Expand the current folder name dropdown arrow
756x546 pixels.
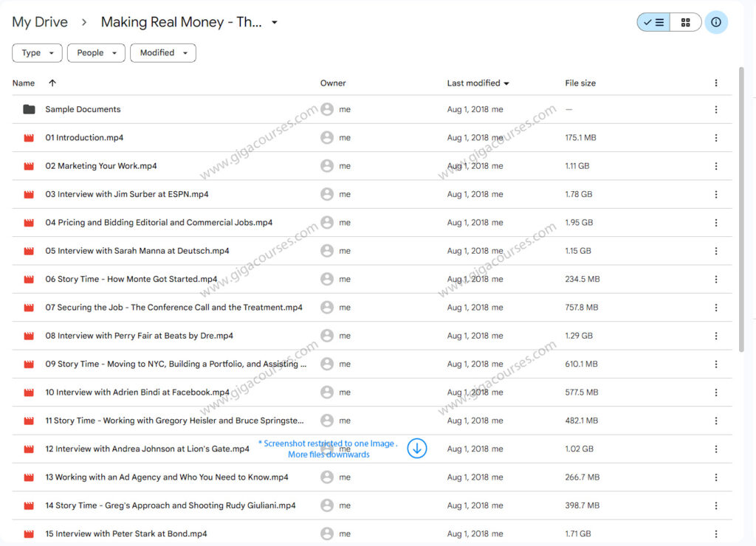point(275,22)
